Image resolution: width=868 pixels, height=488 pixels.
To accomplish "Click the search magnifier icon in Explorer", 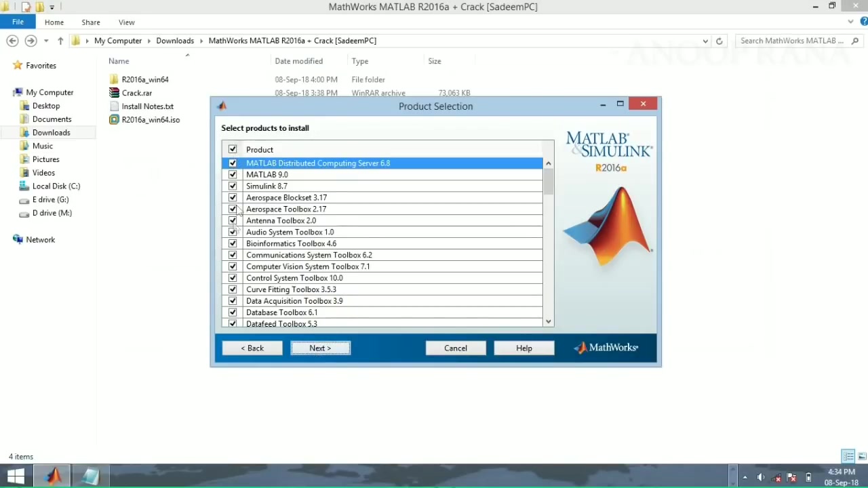I will coord(855,41).
